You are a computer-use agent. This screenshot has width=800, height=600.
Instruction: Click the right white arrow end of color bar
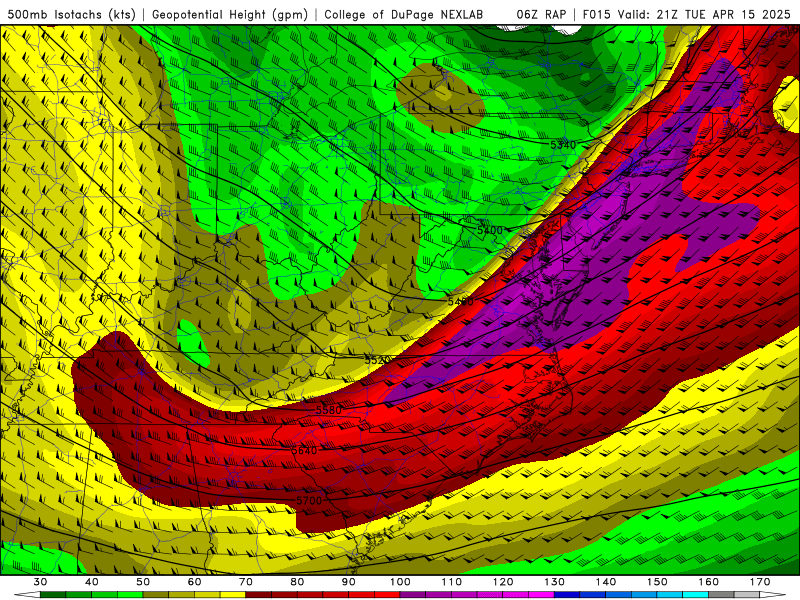tap(773, 595)
